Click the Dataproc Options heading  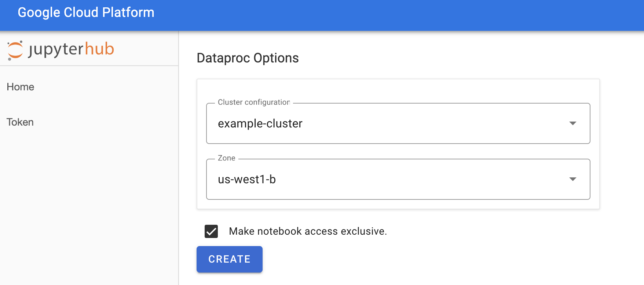[x=248, y=58]
